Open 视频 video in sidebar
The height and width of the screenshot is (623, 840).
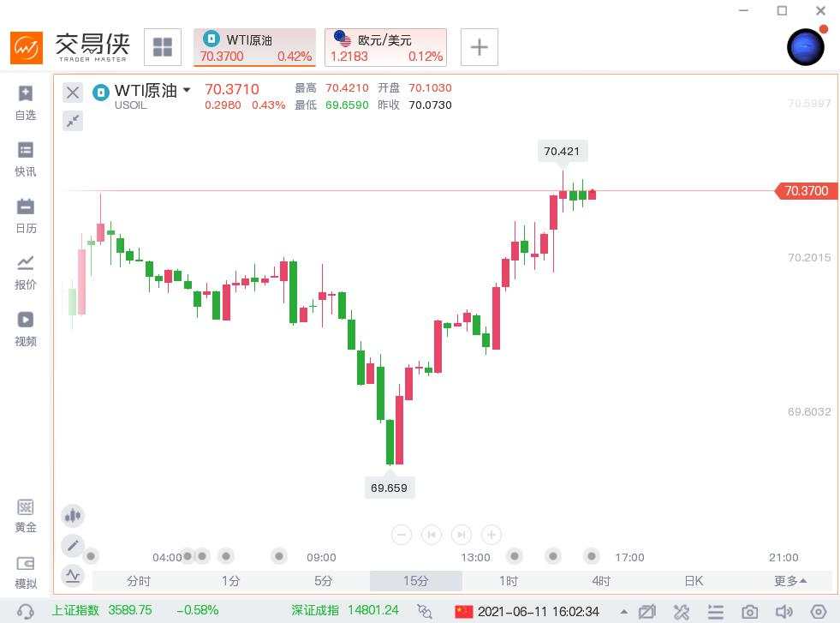click(25, 329)
